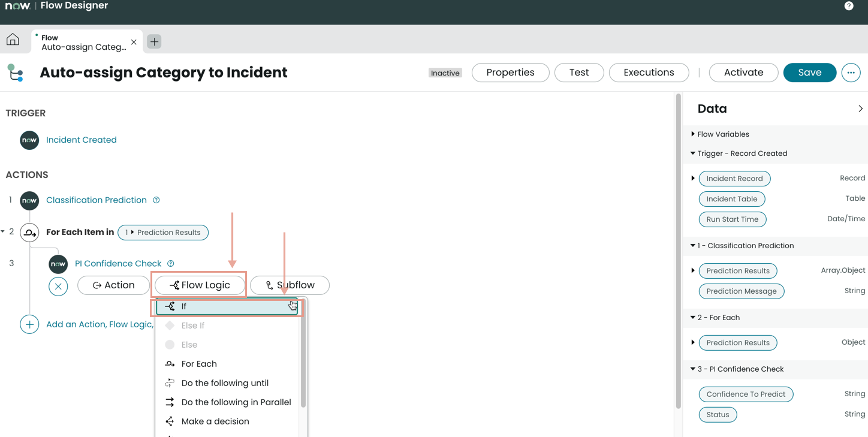Activate the flow
868x437 pixels.
744,73
